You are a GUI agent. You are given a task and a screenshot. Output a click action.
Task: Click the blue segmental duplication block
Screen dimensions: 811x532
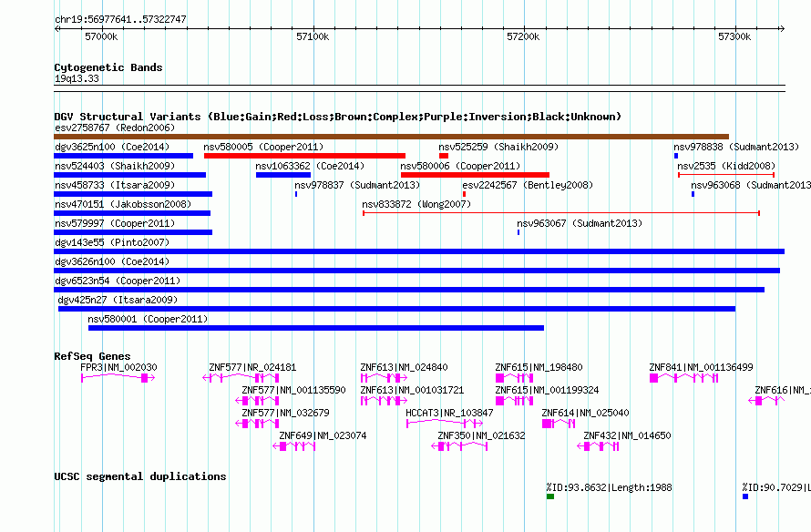click(745, 496)
